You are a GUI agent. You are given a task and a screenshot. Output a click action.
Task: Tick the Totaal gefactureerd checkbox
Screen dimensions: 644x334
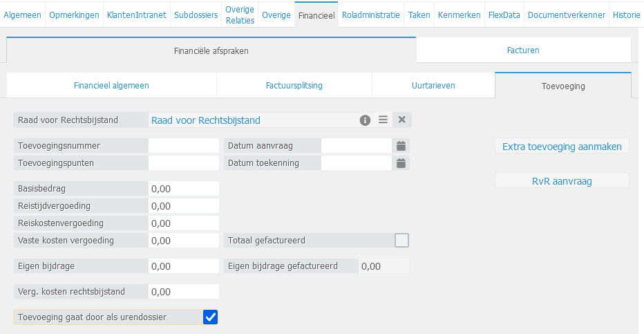pos(401,241)
